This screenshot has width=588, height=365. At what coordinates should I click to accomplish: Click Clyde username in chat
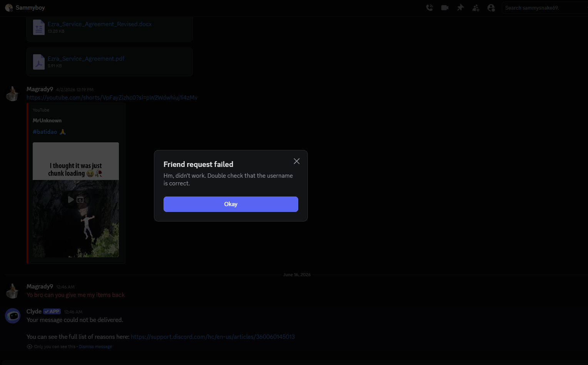34,312
